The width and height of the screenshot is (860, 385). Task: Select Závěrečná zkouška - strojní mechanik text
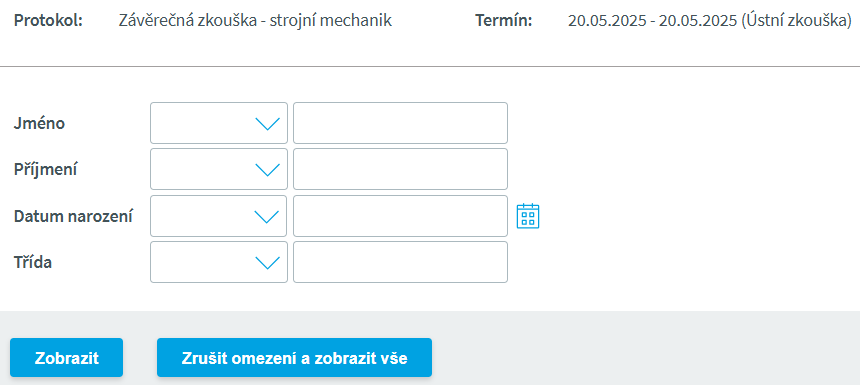click(255, 21)
